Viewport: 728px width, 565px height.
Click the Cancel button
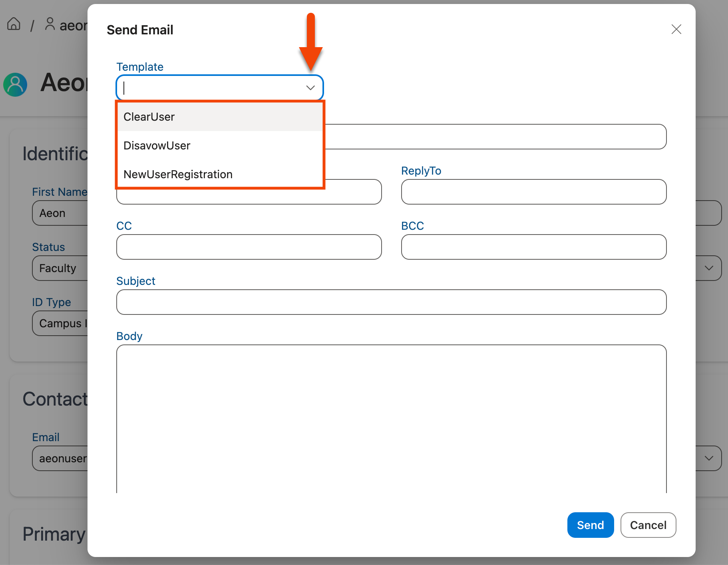coord(648,525)
